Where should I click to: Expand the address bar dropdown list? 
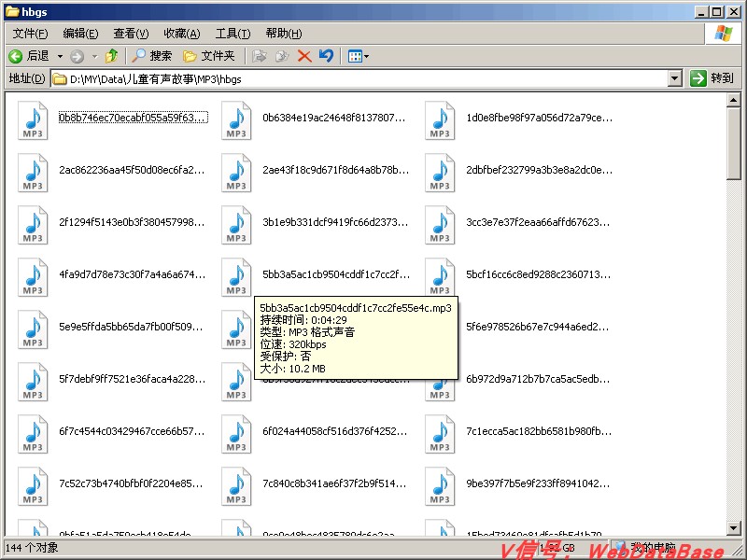pyautogui.click(x=674, y=78)
